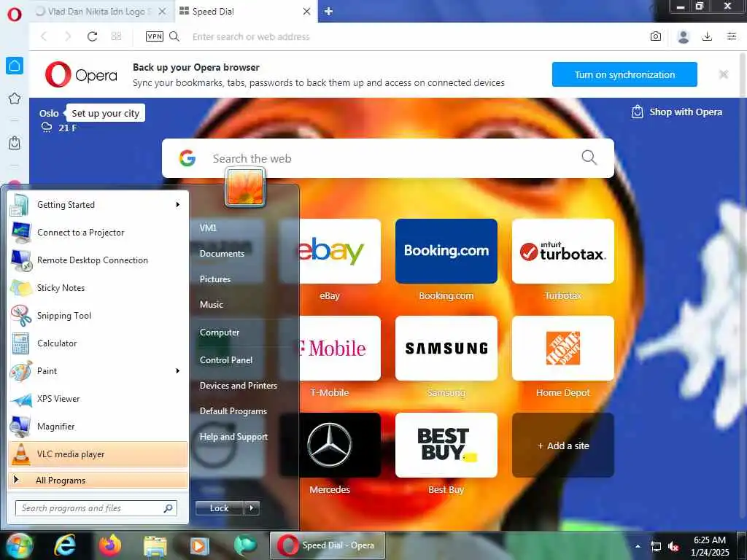Open Windows Explorer folder on taskbar

(155, 546)
